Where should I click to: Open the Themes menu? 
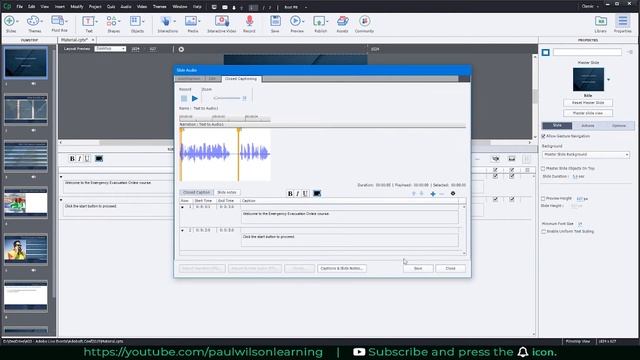tap(159, 7)
